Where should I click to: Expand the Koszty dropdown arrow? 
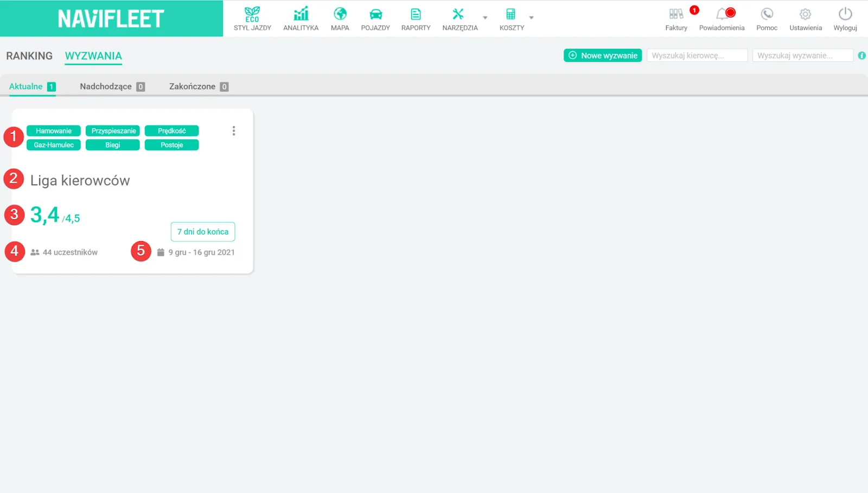[x=531, y=17]
